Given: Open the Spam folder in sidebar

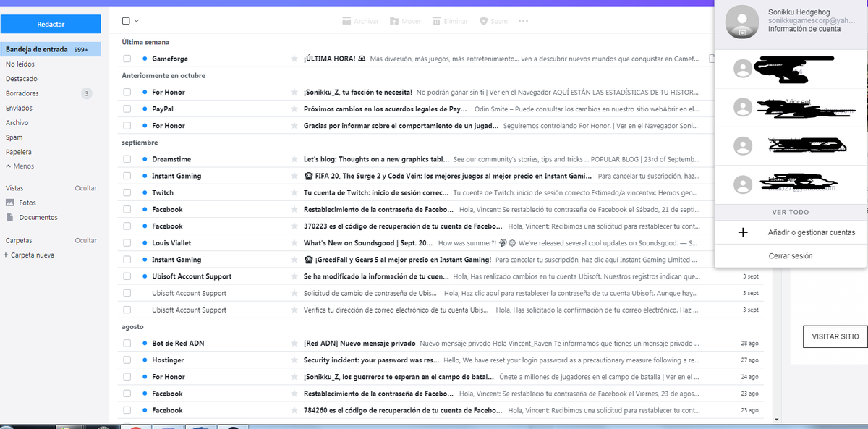Looking at the screenshot, I should 14,137.
